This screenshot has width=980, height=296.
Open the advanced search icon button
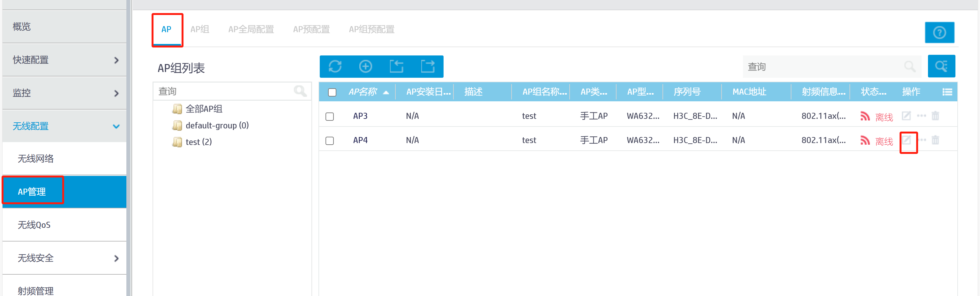[941, 67]
